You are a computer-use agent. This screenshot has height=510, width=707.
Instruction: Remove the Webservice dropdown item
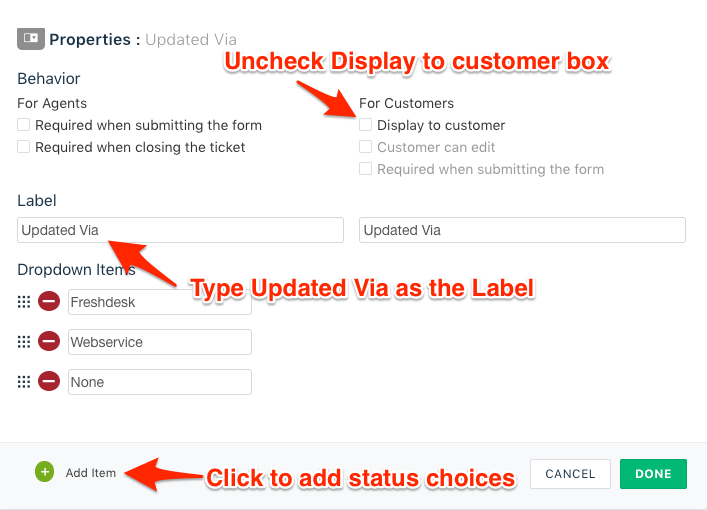(49, 341)
